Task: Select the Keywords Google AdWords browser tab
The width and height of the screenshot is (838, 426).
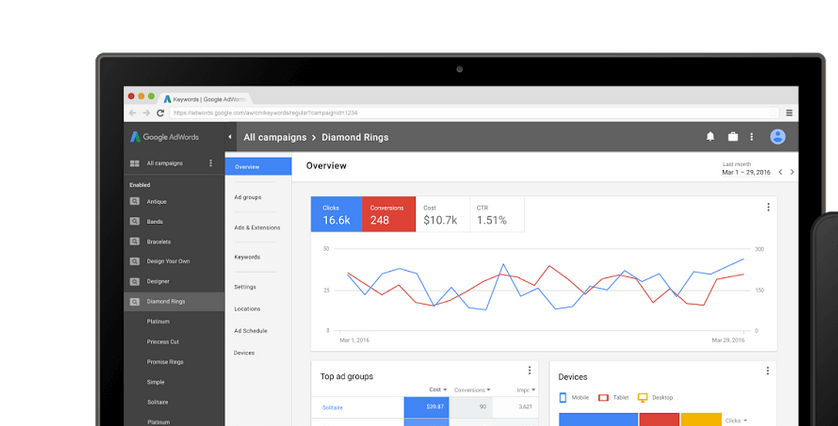Action: click(x=204, y=99)
